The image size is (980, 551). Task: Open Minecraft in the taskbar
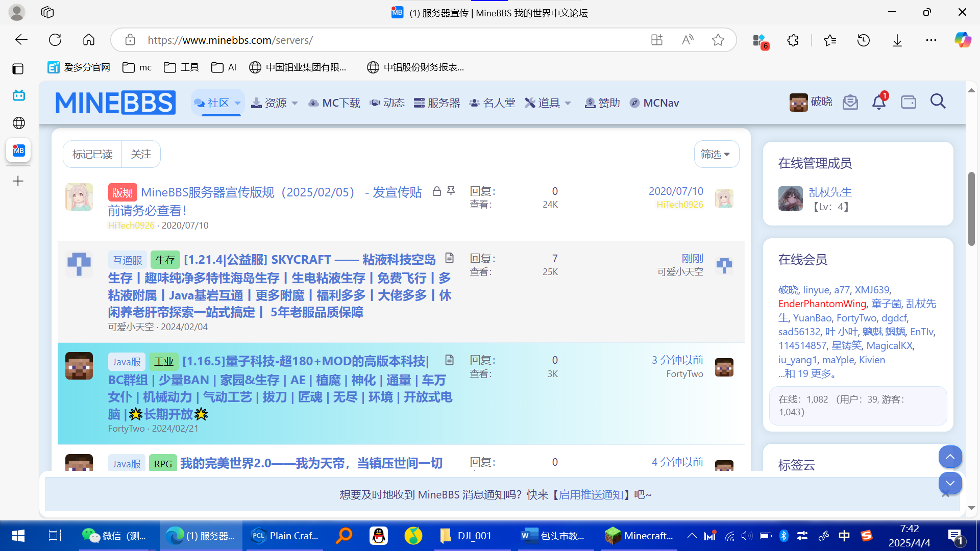[x=639, y=536]
